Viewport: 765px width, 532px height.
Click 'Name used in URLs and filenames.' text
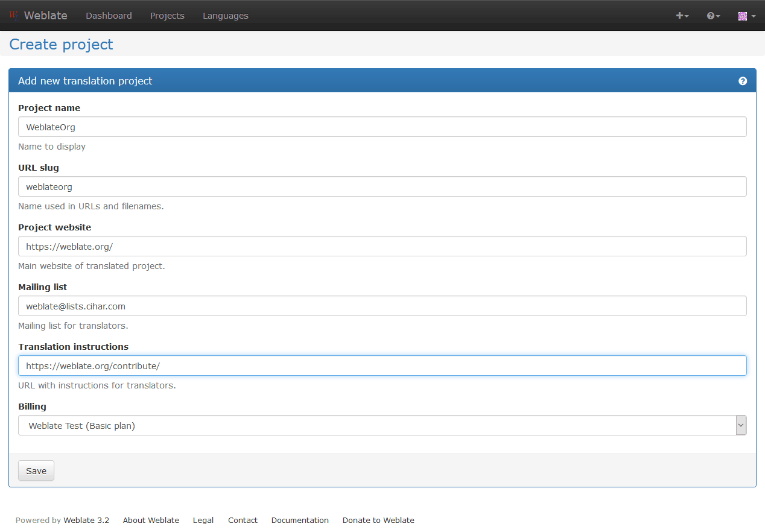[x=91, y=206]
